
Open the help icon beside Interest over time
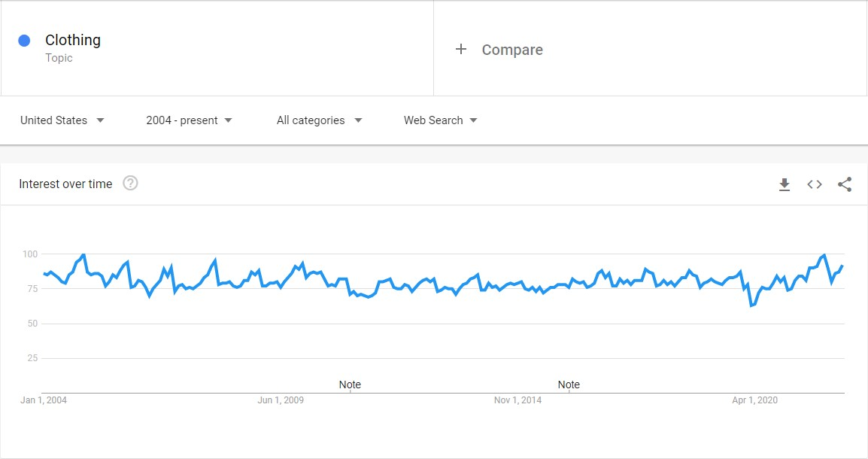coord(130,184)
